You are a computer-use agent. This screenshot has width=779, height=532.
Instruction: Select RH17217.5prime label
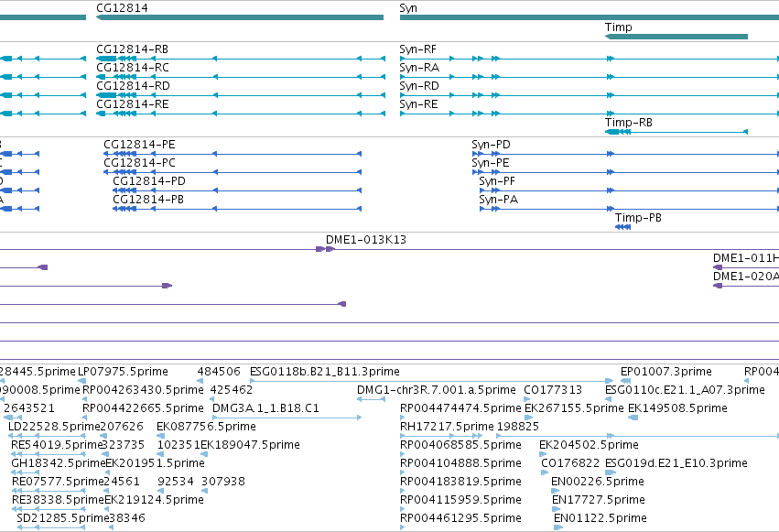click(447, 427)
